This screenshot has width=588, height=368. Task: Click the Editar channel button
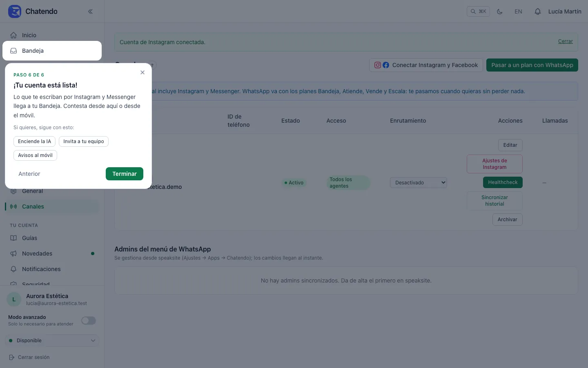(510, 145)
